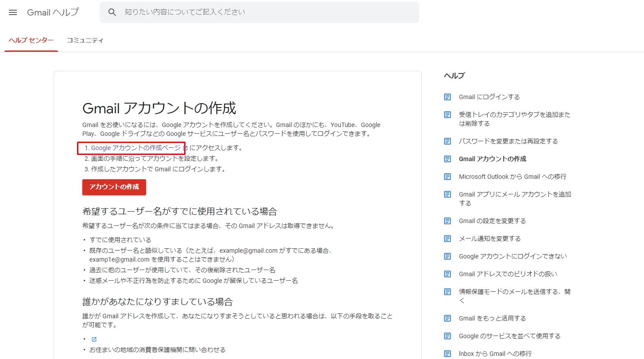Open 情報保護モードのメールを送信する article
The width and height of the screenshot is (644, 359).
click(x=515, y=296)
